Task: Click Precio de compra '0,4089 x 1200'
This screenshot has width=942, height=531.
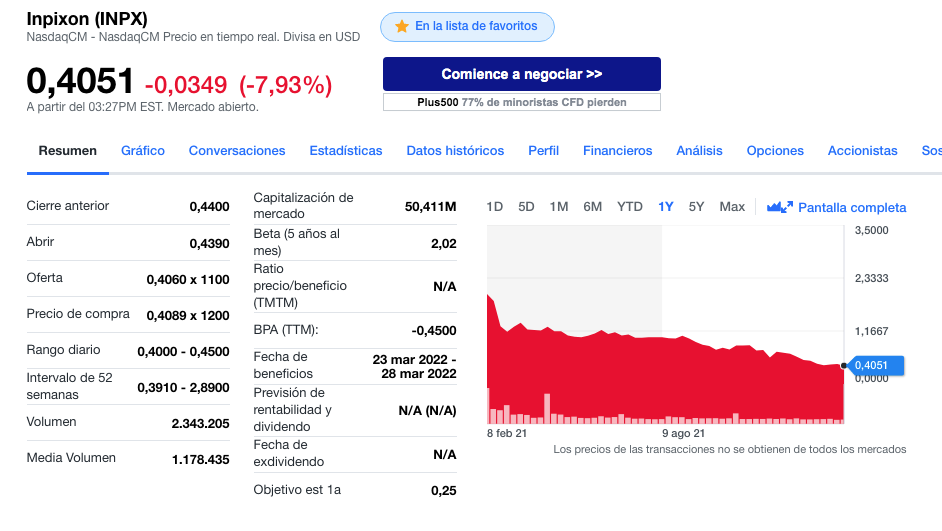Action: [x=188, y=315]
